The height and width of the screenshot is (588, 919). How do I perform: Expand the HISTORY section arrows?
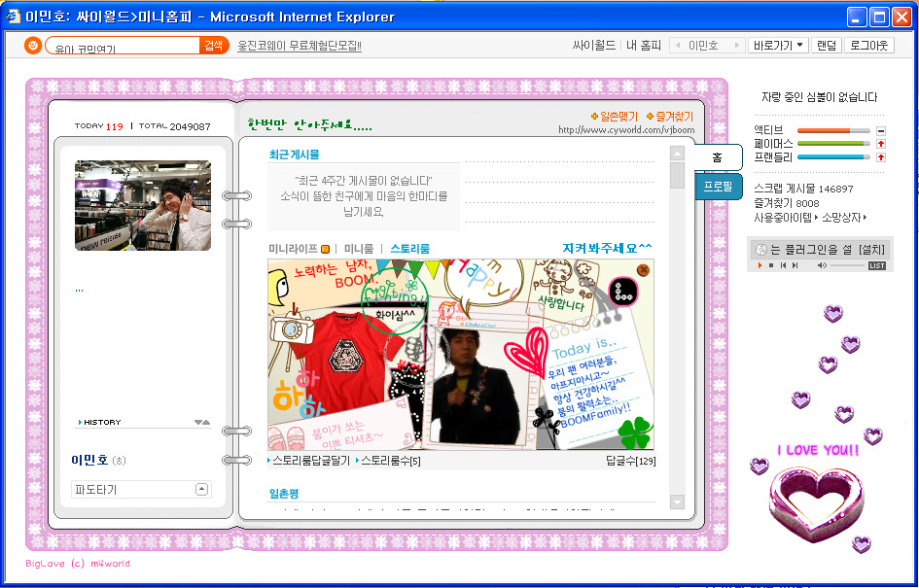point(201,422)
